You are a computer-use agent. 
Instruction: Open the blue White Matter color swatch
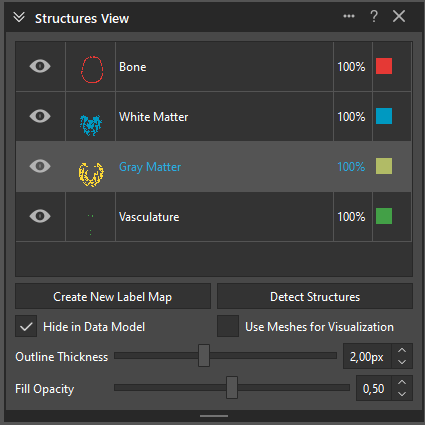point(384,116)
